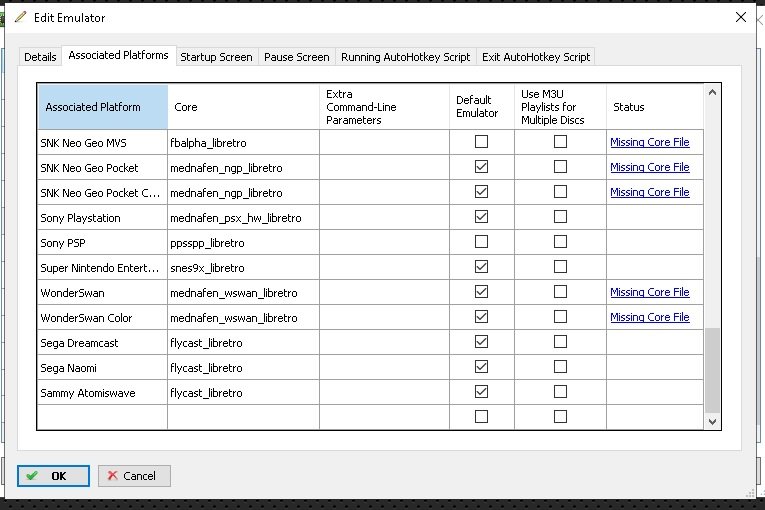Click the ppsspp_libretro core cell
The image size is (765, 510).
pyautogui.click(x=243, y=243)
